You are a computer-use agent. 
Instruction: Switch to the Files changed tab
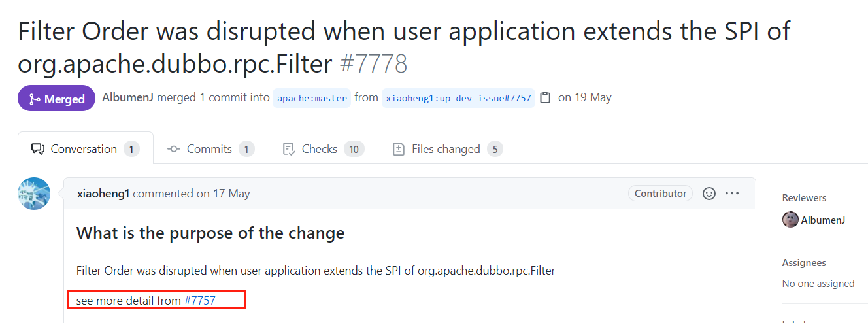[x=446, y=149]
